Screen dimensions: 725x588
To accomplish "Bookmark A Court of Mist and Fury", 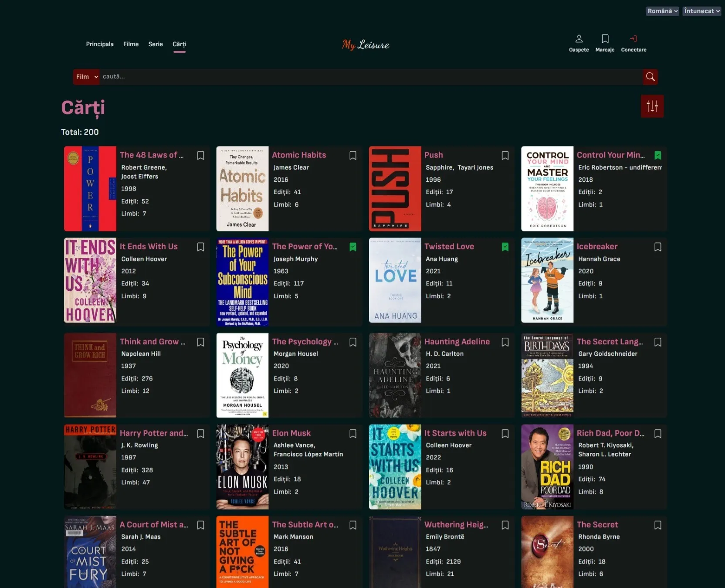I will (x=200, y=525).
